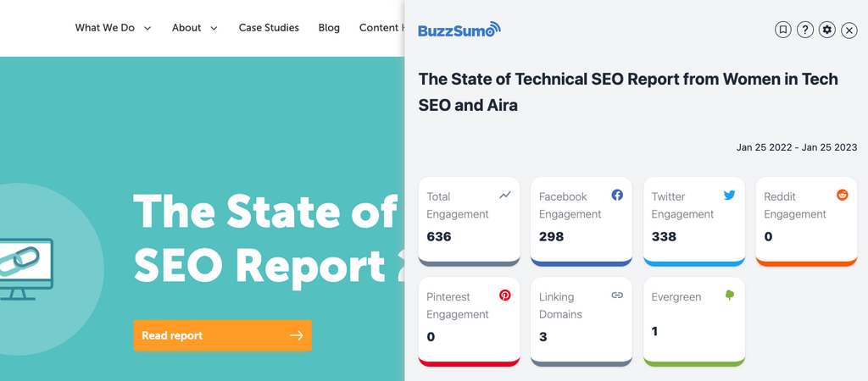Click the Evergreen tree icon

730,295
